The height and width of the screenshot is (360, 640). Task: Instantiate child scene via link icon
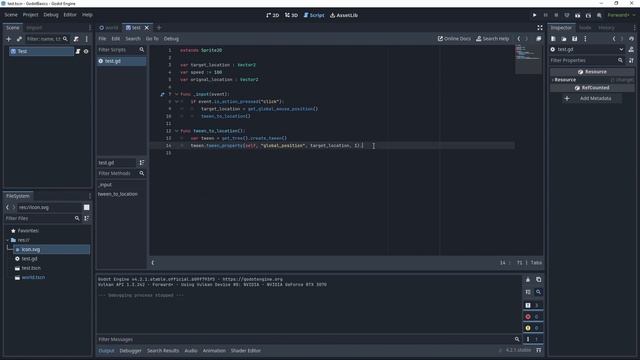(x=19, y=39)
